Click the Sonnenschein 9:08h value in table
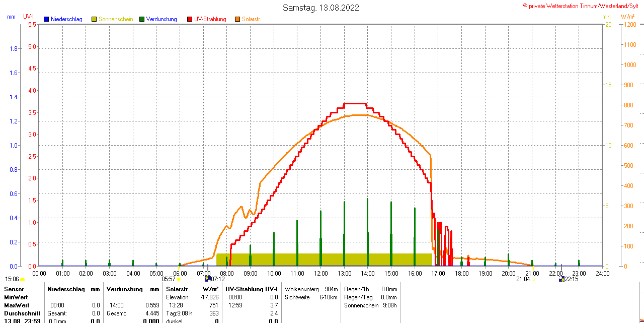Viewport: 644px width, 323px height. coord(389,305)
